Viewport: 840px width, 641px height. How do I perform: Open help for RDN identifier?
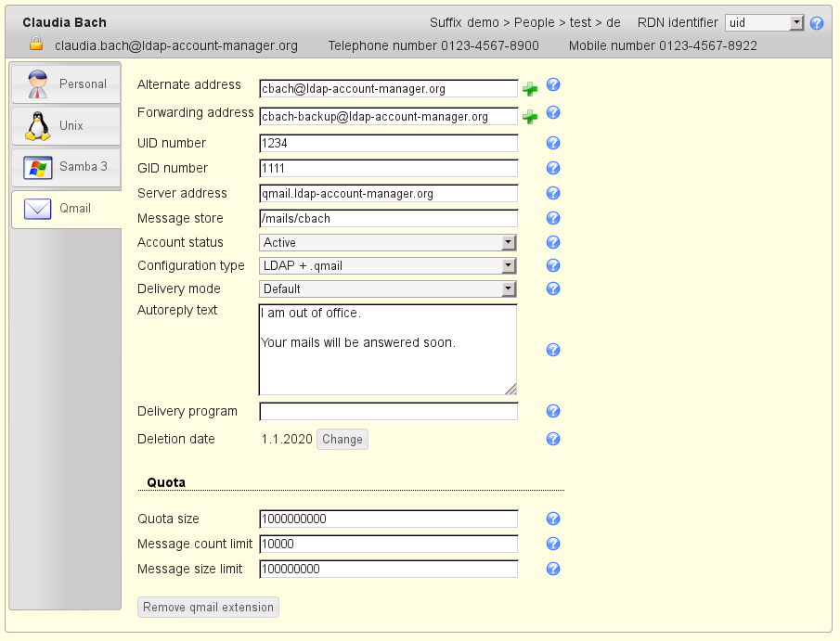coord(817,23)
